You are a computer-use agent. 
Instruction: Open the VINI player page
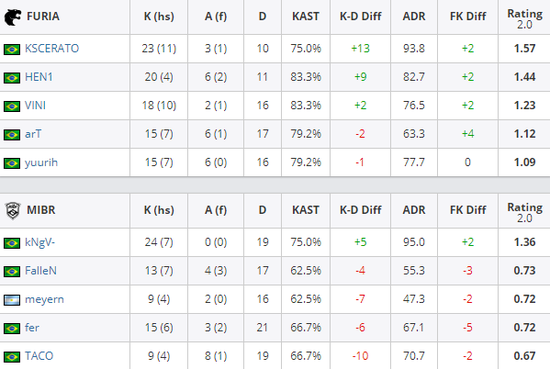[x=35, y=105]
